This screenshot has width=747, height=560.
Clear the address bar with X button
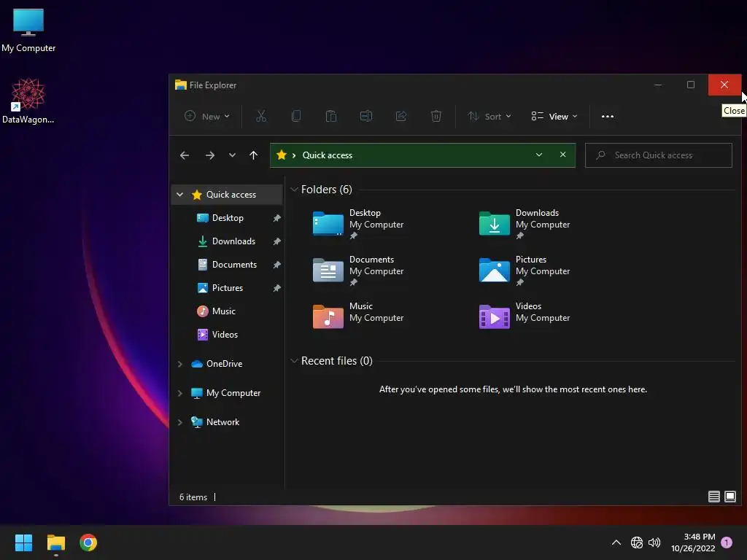click(x=562, y=155)
